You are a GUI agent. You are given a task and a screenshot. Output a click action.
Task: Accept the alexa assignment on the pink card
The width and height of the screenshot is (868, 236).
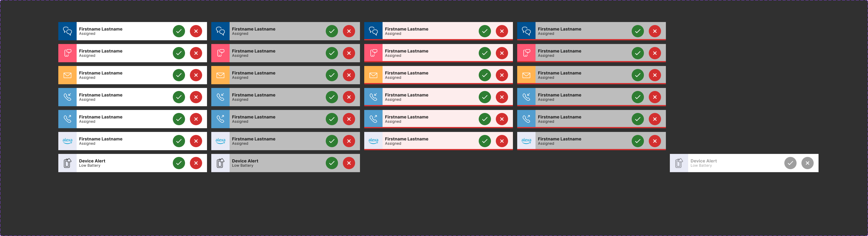[x=485, y=141]
